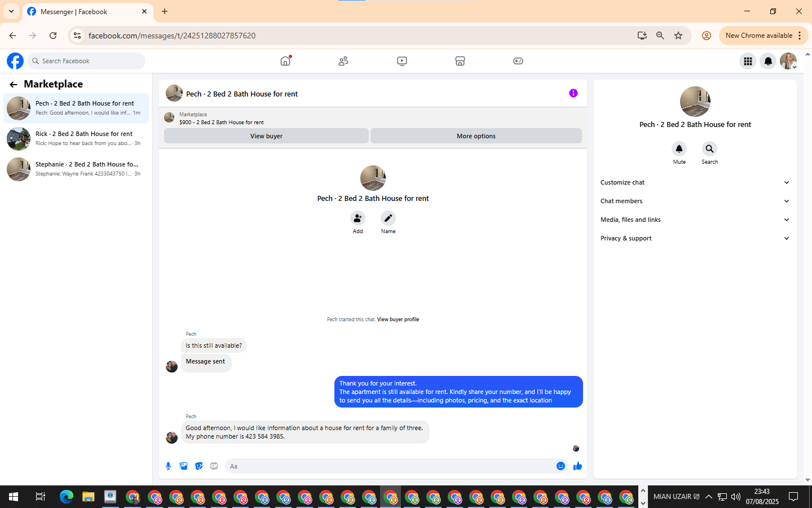
Task: Open the Windows Start menu
Action: point(14,497)
